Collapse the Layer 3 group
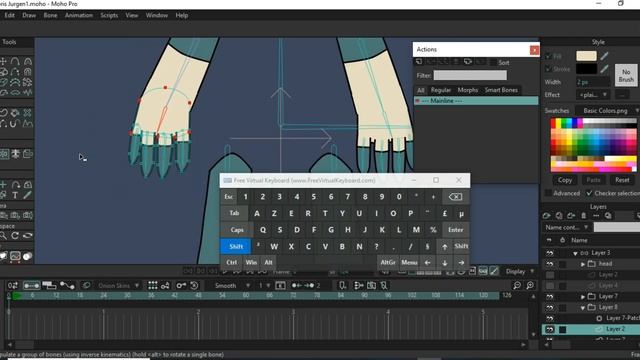This screenshot has height=360, width=640. pos(575,253)
